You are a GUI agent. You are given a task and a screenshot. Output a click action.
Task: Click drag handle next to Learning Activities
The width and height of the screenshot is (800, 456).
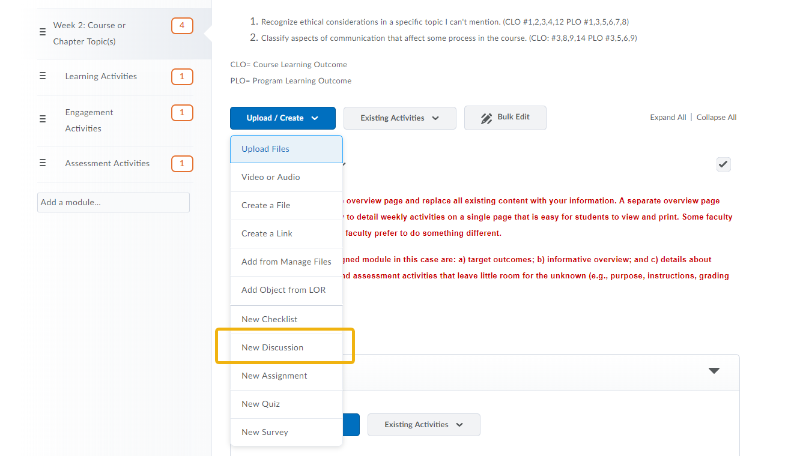click(x=42, y=76)
